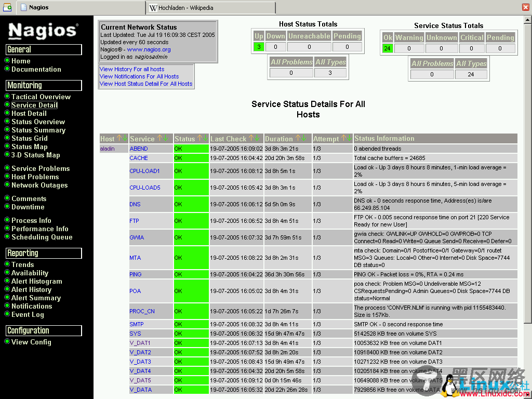
Task: Open Process Info page
Action: 31,220
